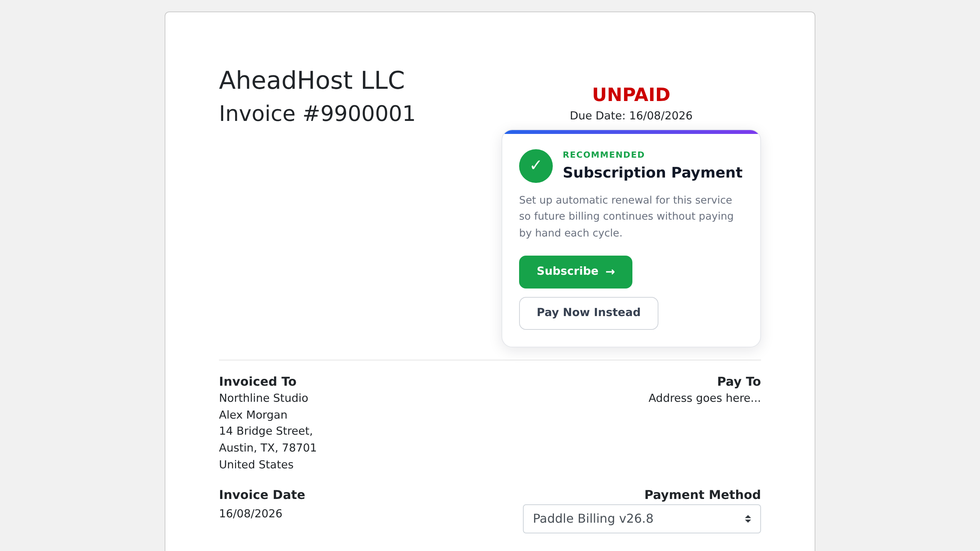980x551 pixels.
Task: Click the Austin, TX, 78701 address line
Action: (268, 448)
